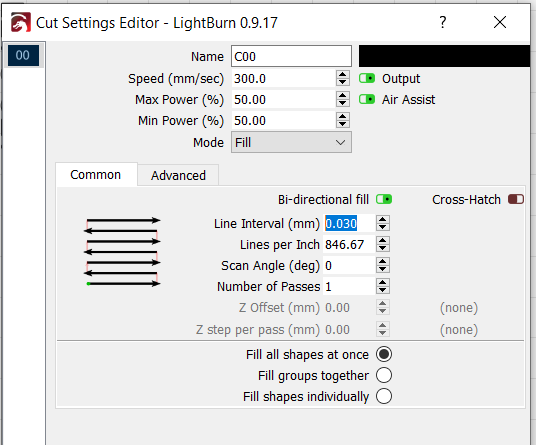
Task: Click the LightBurn app icon in title bar
Action: point(21,22)
